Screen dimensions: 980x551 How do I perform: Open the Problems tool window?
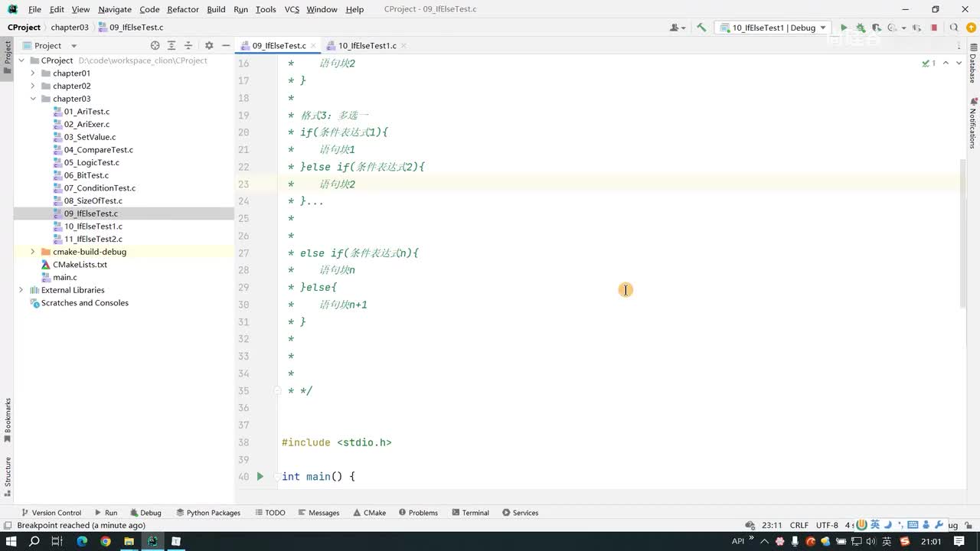[x=416, y=513]
